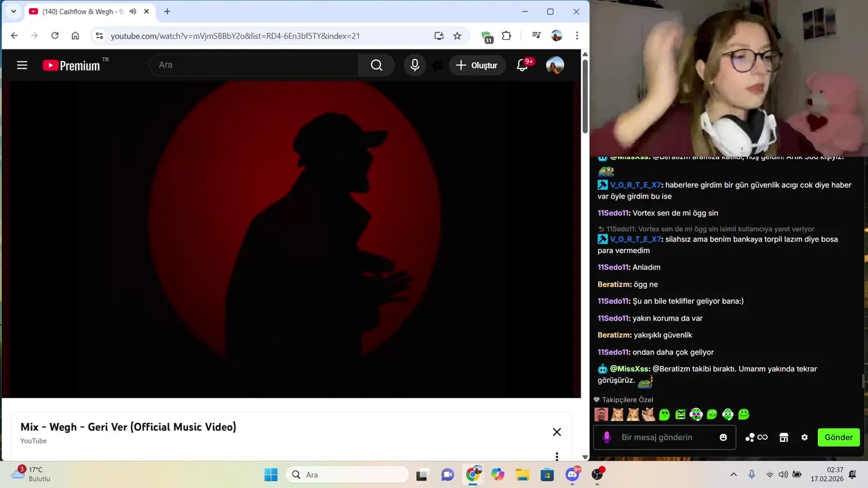Open the YouTube hamburger guide menu
This screenshot has width=868, height=488.
point(22,65)
